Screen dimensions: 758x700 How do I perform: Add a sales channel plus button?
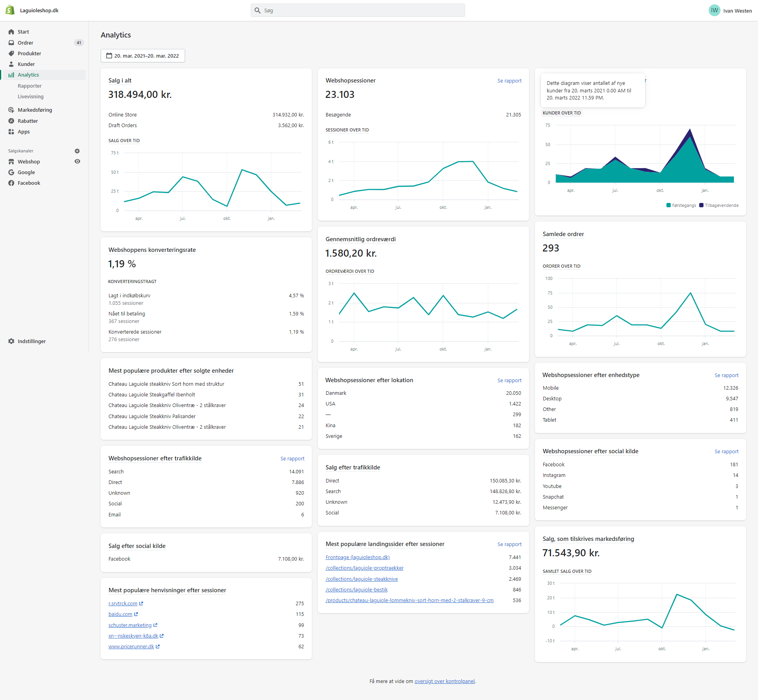pos(77,151)
